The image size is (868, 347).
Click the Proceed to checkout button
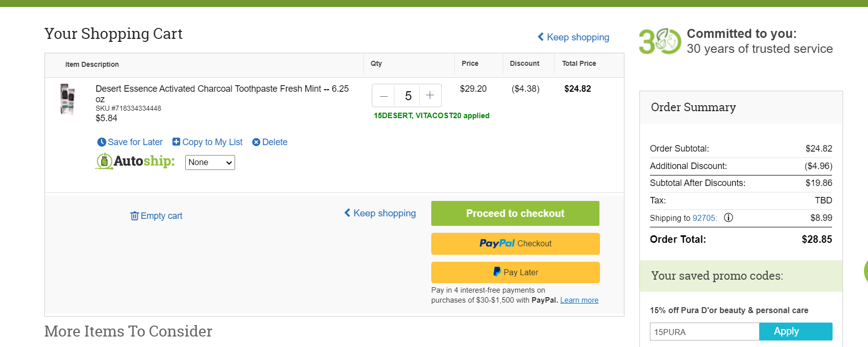coord(515,213)
